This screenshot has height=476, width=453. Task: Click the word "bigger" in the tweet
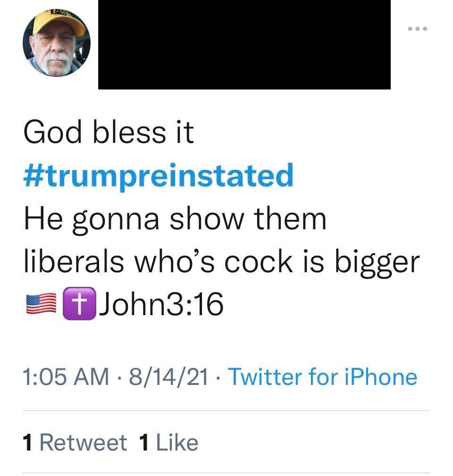point(377,263)
